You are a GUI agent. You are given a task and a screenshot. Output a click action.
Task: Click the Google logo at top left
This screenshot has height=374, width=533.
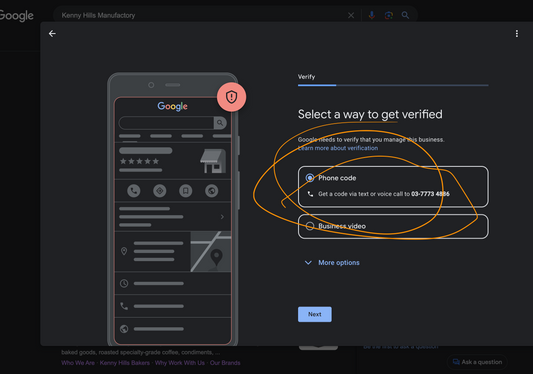click(16, 16)
